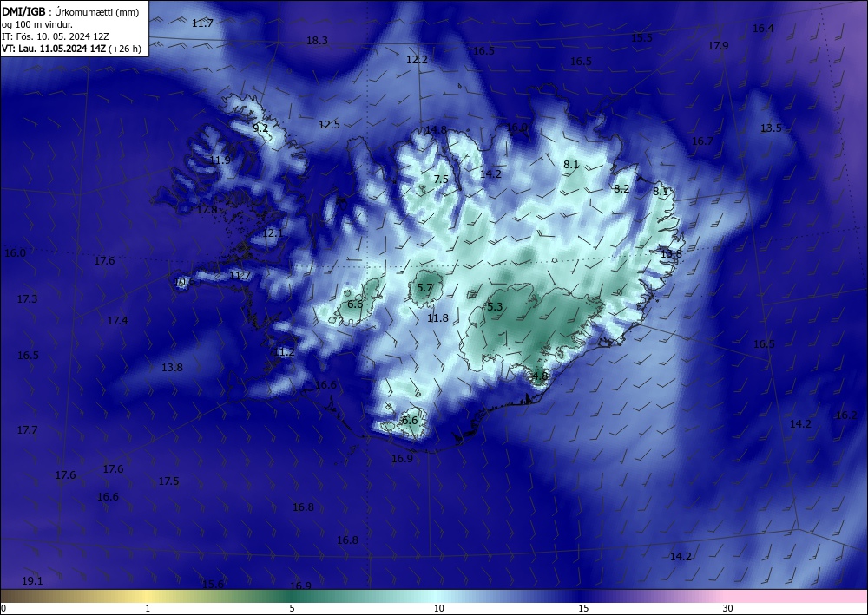The image size is (868, 615).
Task: Click the 17.8 value label
Action: tap(207, 210)
